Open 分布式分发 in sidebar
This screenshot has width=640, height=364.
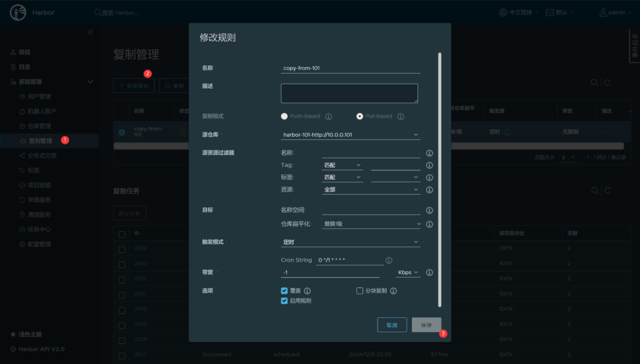point(42,155)
